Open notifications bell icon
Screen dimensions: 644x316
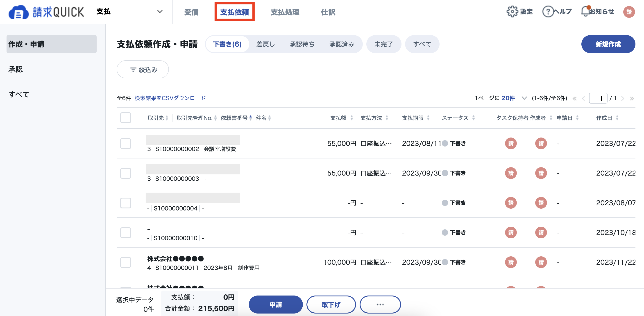585,11
